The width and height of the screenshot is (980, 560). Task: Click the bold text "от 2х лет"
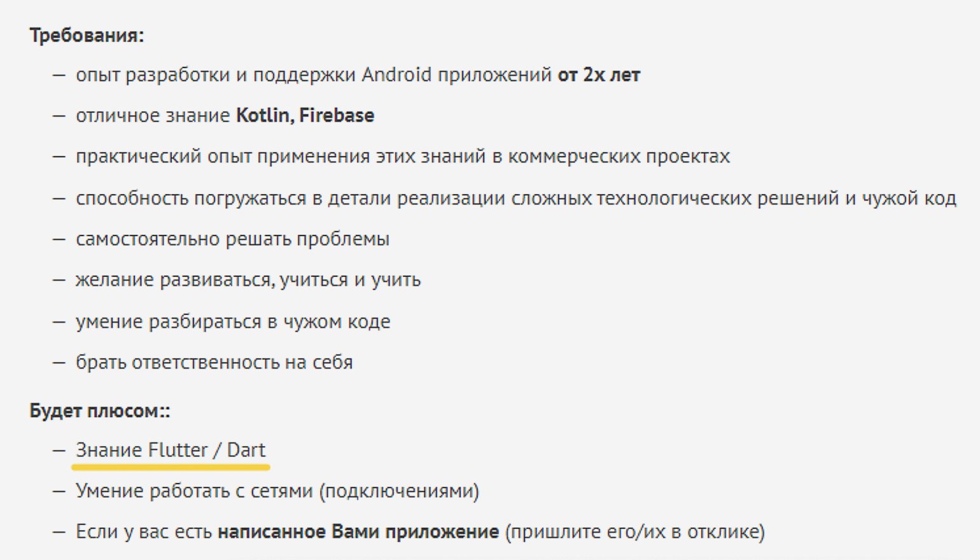pos(598,75)
